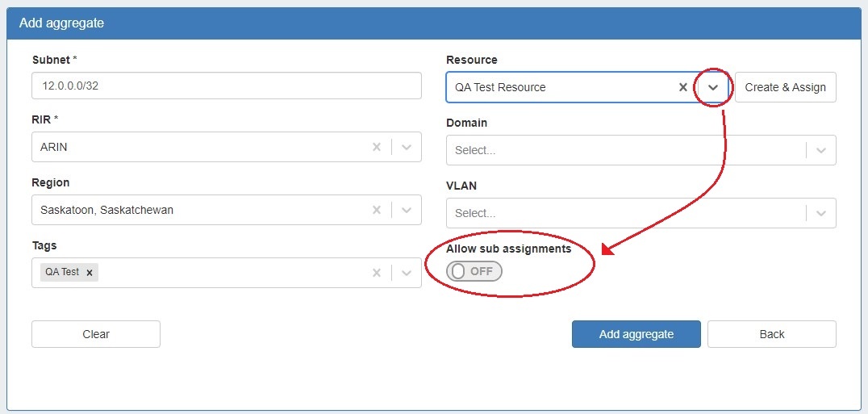Open the Domain dropdown arrow
Image resolution: width=868 pixels, height=414 pixels.
coord(821,150)
